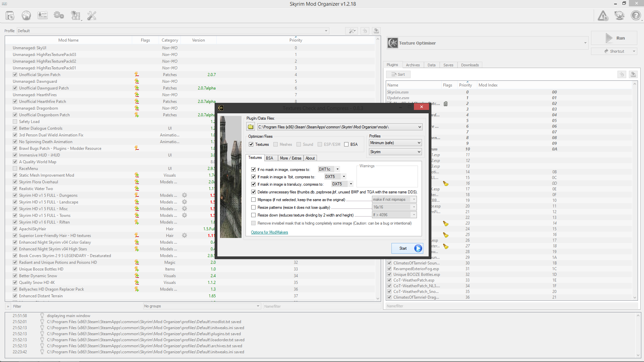Open the Skyrim game profile dropdown
The image size is (644, 362).
point(395,152)
